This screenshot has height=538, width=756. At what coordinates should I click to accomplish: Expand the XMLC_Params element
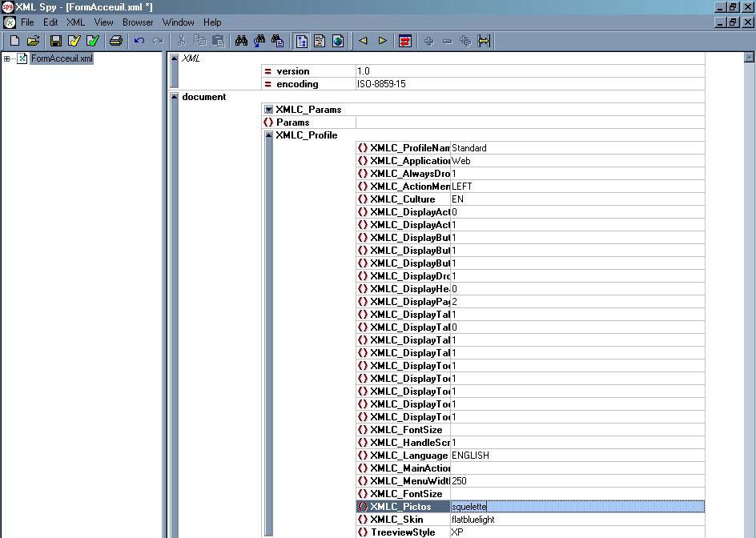269,110
